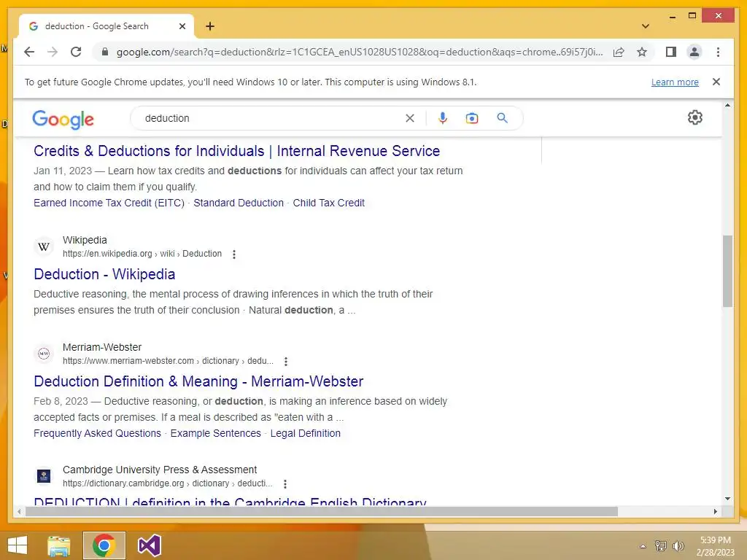Click the horizontal scrollbar thumb
Image resolution: width=747 pixels, height=560 pixels.
click(322, 511)
